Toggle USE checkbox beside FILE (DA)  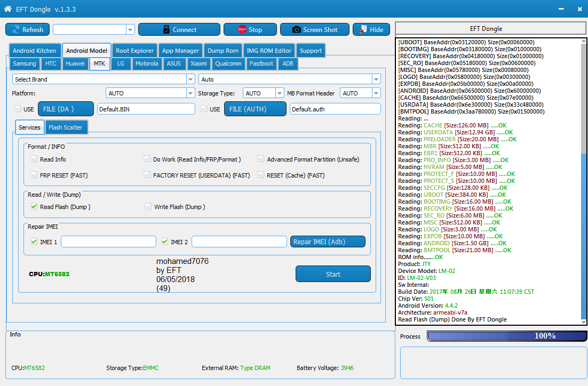(17, 109)
